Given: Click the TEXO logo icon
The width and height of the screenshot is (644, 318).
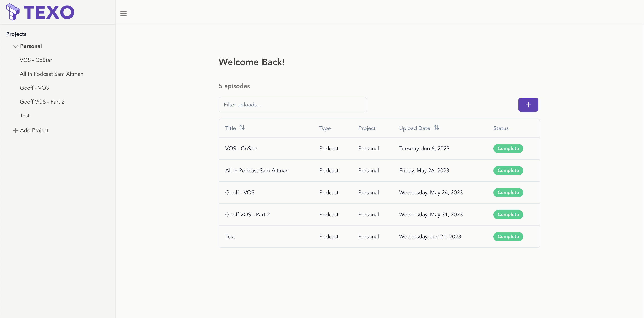Looking at the screenshot, I should point(13,12).
